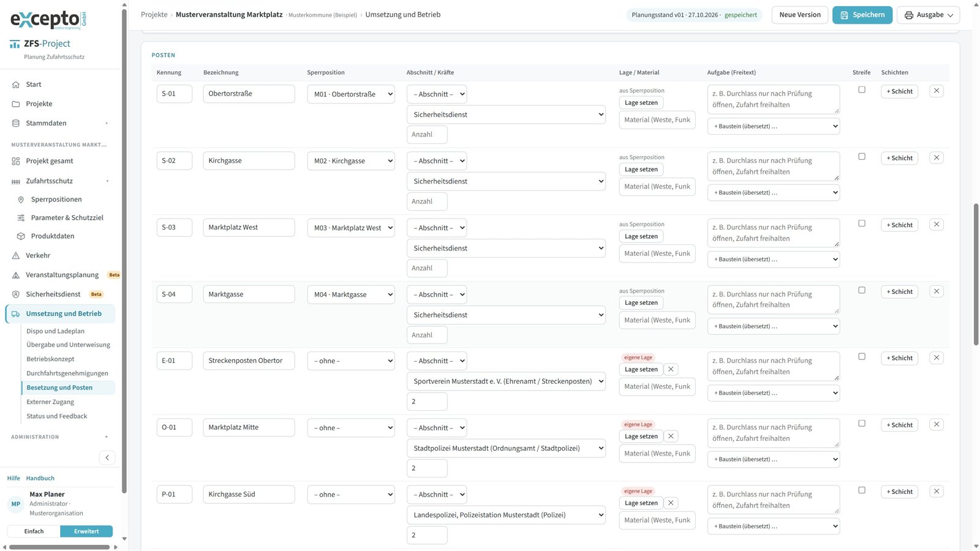This screenshot has width=980, height=551.
Task: Switch to Einfach mode toggle
Action: pos(34,531)
